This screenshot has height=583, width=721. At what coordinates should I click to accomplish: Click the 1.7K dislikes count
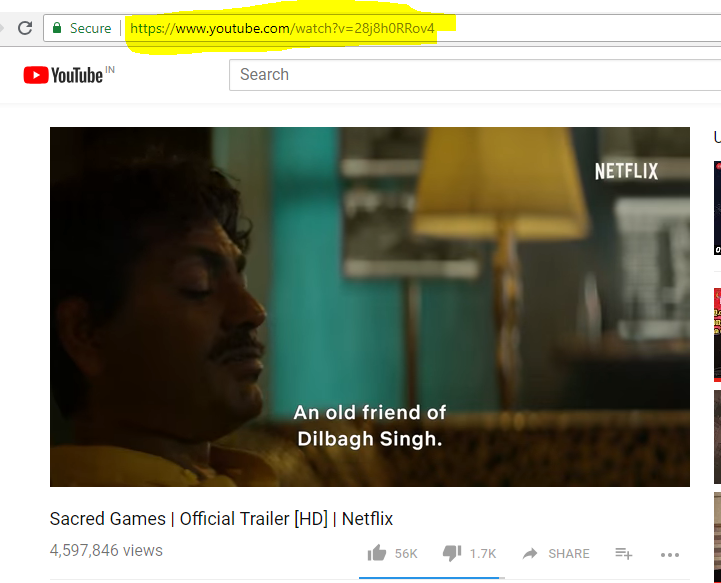click(x=483, y=554)
